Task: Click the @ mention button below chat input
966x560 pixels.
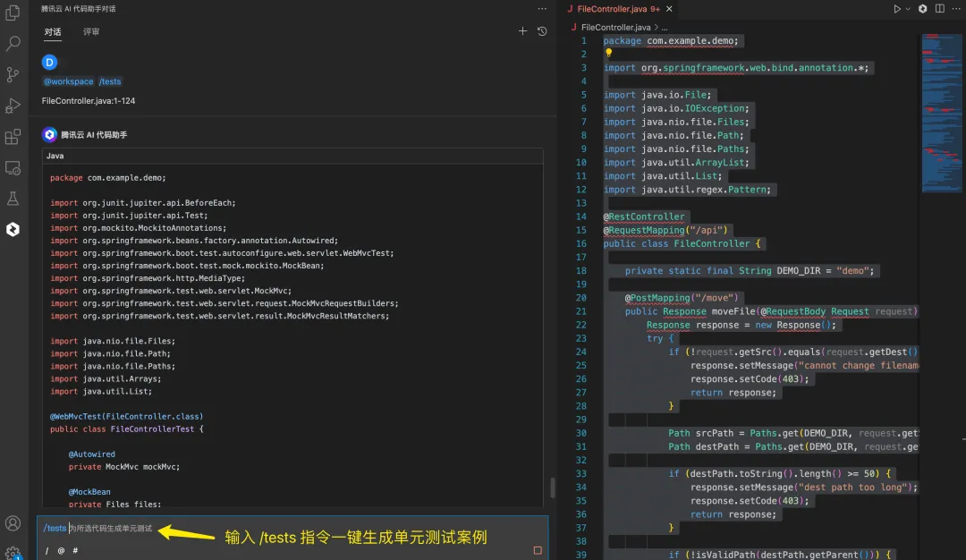Action: coord(61,550)
